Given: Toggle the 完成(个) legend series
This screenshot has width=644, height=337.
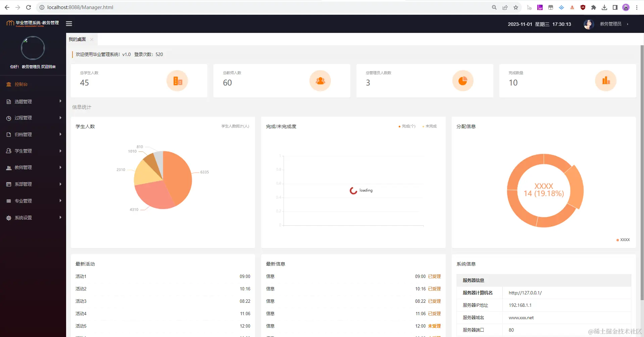Looking at the screenshot, I should [x=407, y=126].
